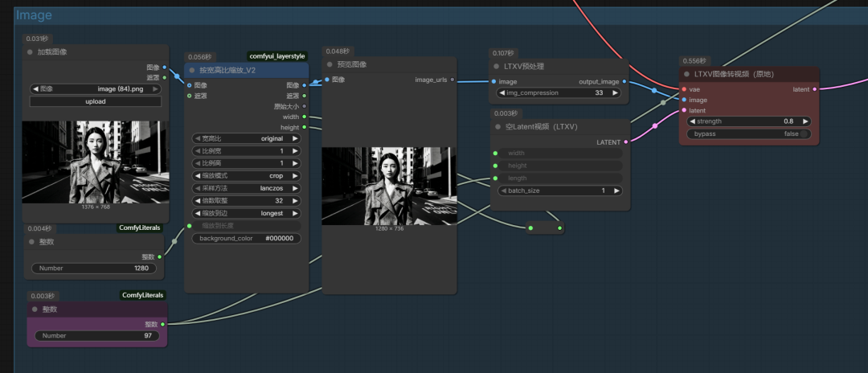Increase 倍数取整 value with right arrow
Viewport: 868px width, 373px height.
click(295, 201)
